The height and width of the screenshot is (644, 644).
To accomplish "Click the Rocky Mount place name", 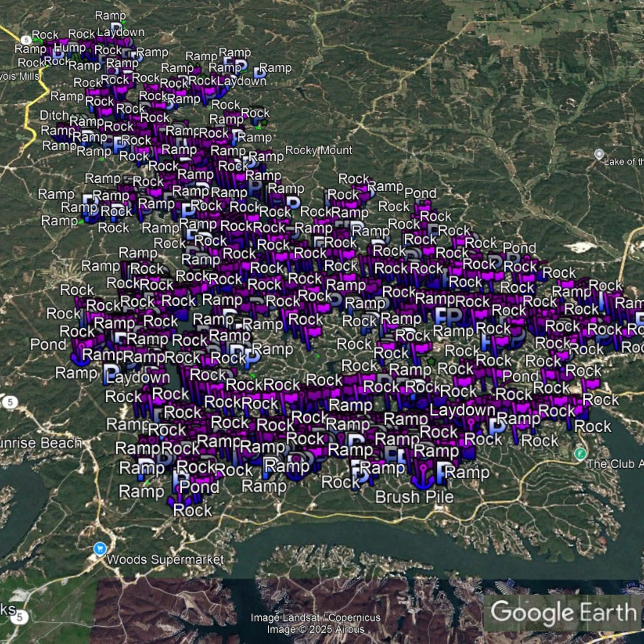I will pos(318,151).
